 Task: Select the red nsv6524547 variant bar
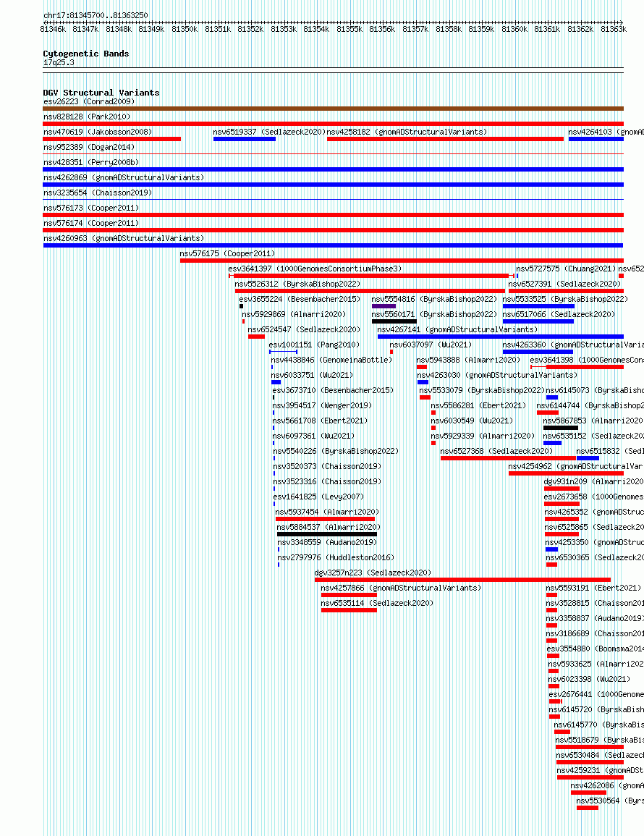256,337
